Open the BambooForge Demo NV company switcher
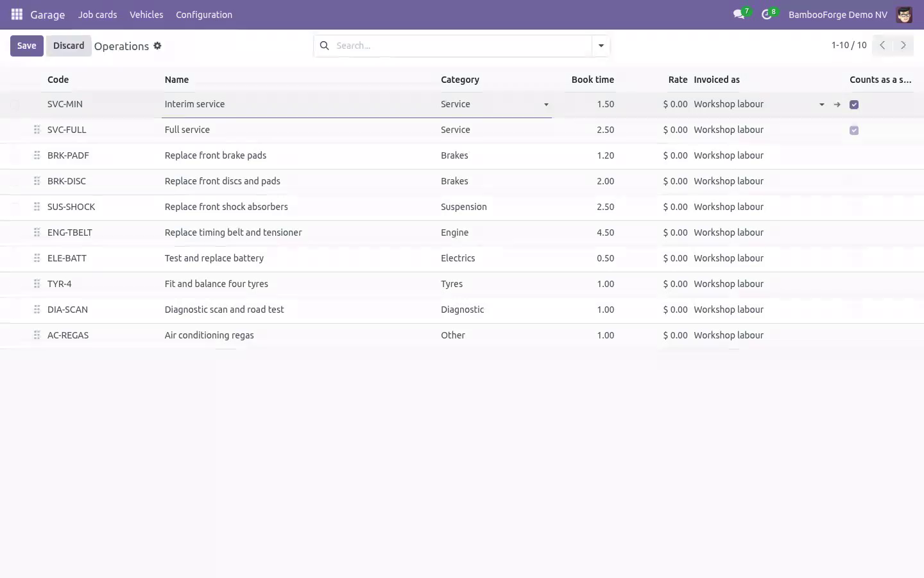This screenshot has width=924, height=578. tap(837, 15)
